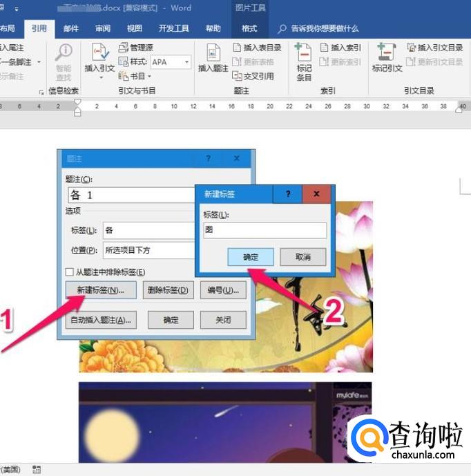
Task: Click the help button in New Label dialog
Action: 288,193
